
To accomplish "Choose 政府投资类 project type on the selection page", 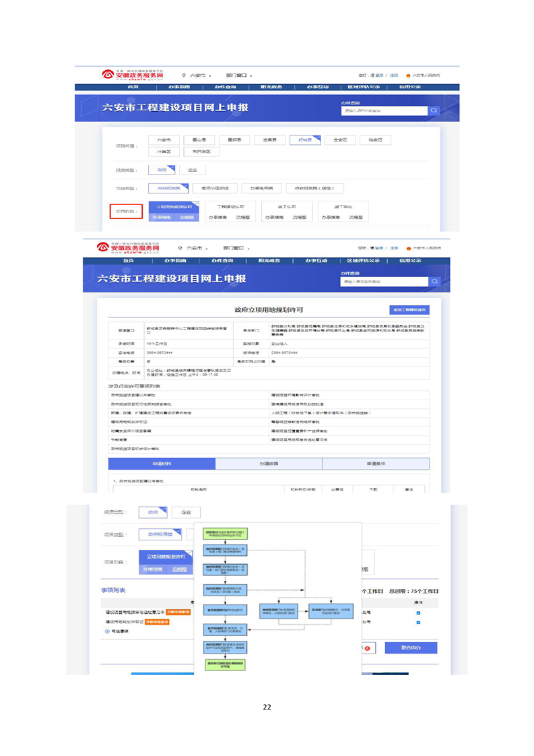I will 168,188.
